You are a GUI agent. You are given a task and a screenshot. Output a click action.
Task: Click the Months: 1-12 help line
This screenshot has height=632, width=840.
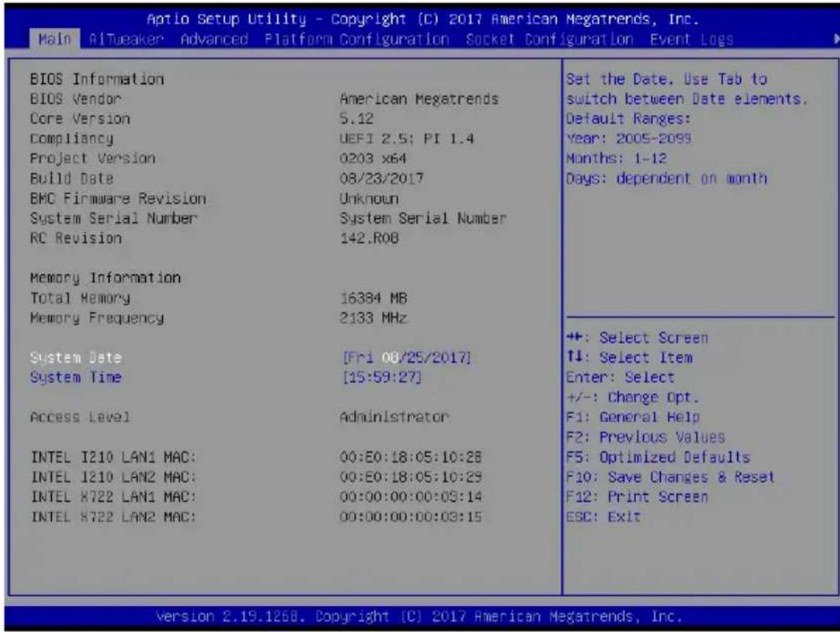click(616, 158)
